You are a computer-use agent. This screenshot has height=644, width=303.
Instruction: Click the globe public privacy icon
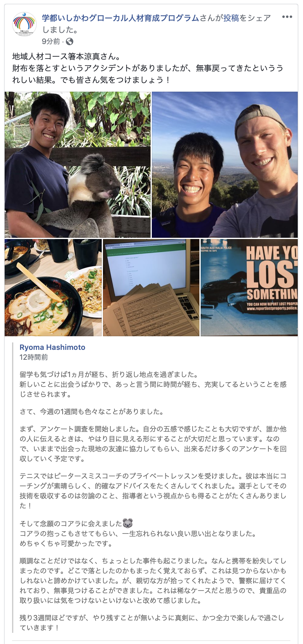(70, 41)
